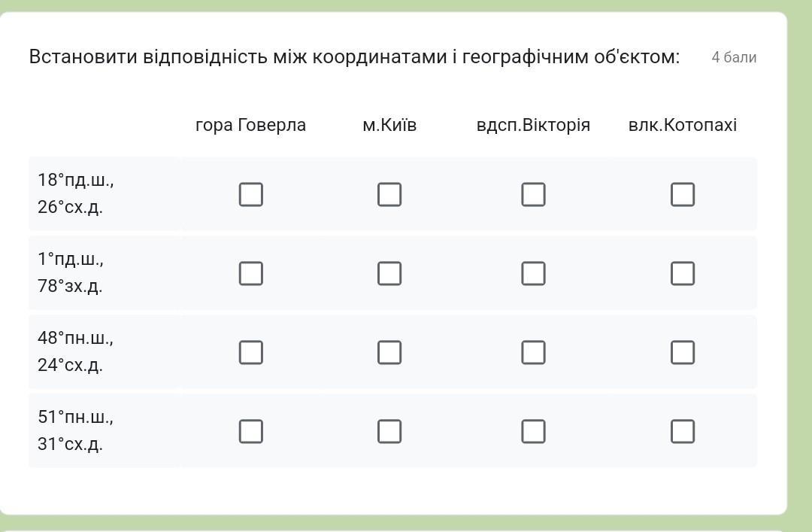Image resolution: width=812 pixels, height=532 pixels.
Task: Tick м.Київ in the 1°пд.ш. row
Action: (x=389, y=273)
